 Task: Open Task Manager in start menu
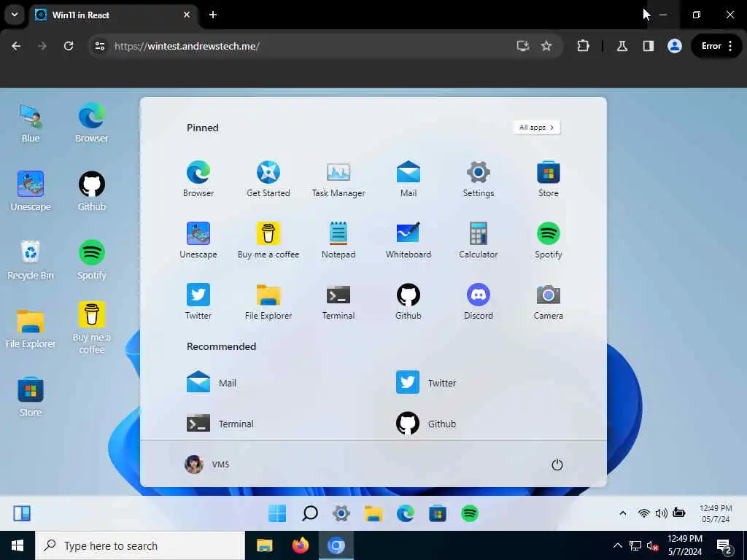pyautogui.click(x=338, y=179)
